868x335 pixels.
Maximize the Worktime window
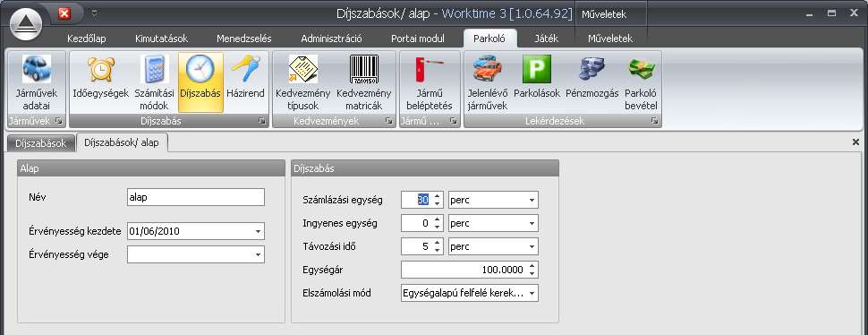[x=832, y=13]
